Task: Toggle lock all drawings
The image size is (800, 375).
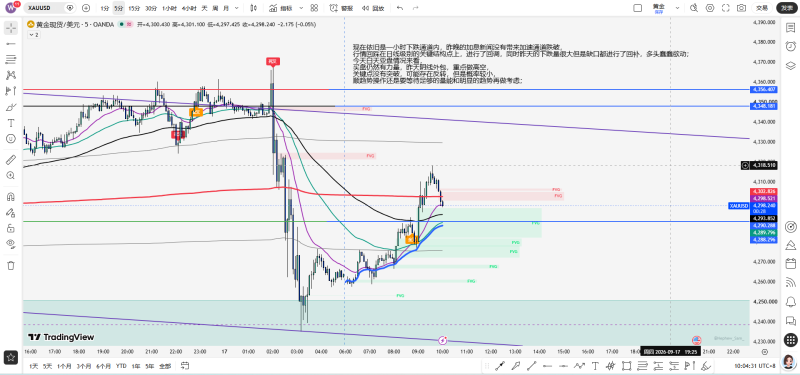Action: (10, 228)
